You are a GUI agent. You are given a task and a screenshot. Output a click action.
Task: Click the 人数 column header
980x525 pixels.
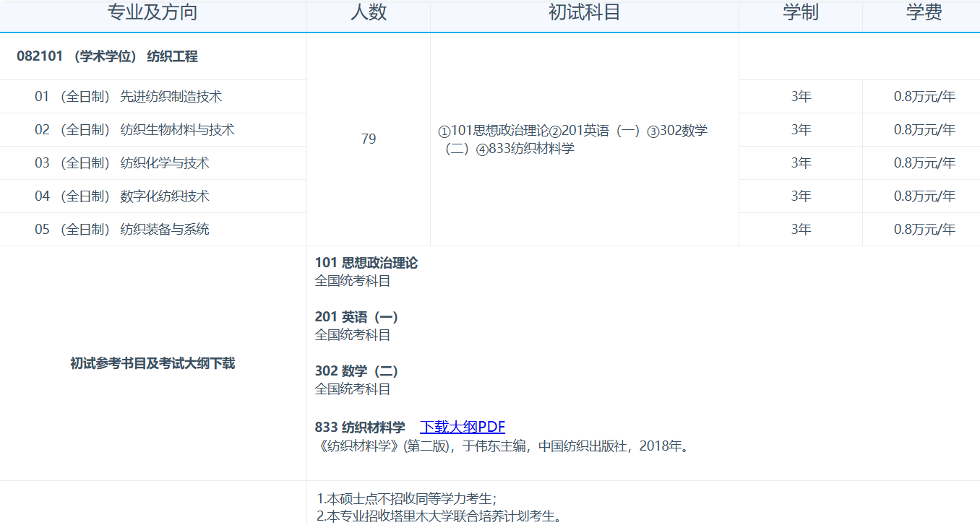369,16
